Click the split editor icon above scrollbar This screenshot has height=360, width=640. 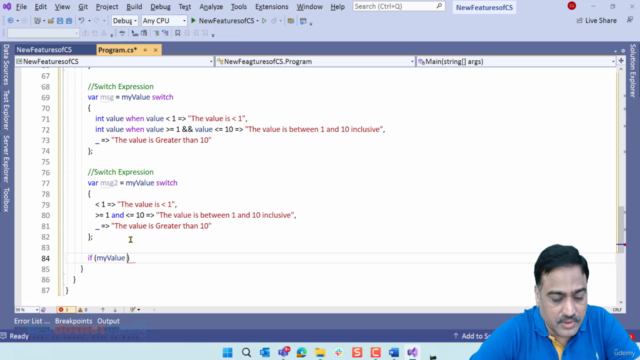[x=621, y=61]
